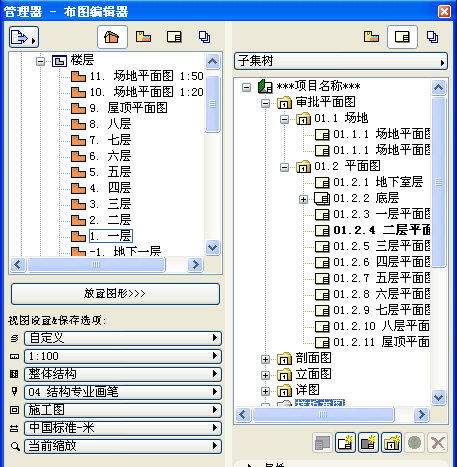Click right tree vertical scrollbar up arrow

pyautogui.click(x=438, y=88)
